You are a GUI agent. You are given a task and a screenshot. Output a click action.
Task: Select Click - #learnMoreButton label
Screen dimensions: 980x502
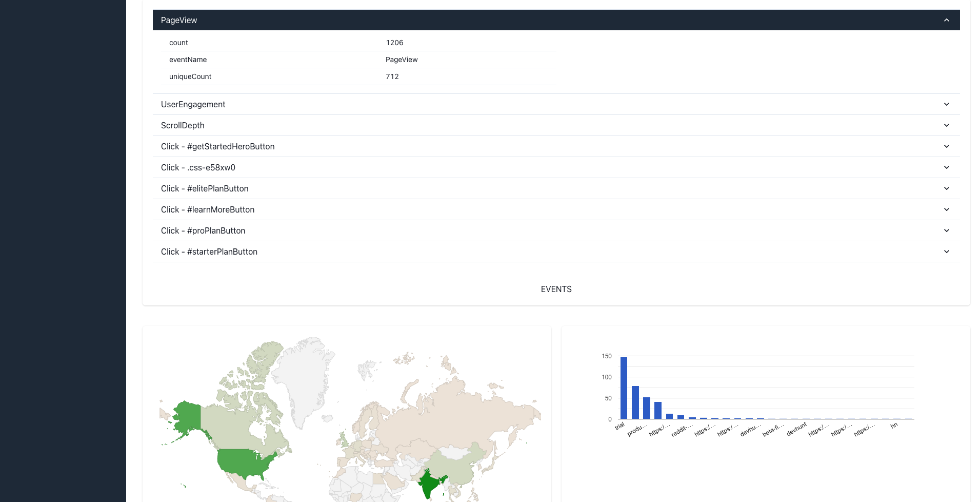point(208,209)
